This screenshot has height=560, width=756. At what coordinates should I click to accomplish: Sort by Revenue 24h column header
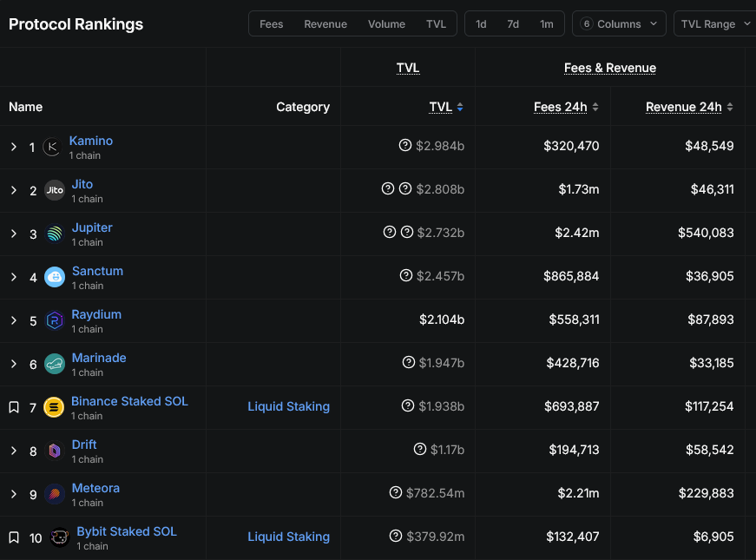689,107
